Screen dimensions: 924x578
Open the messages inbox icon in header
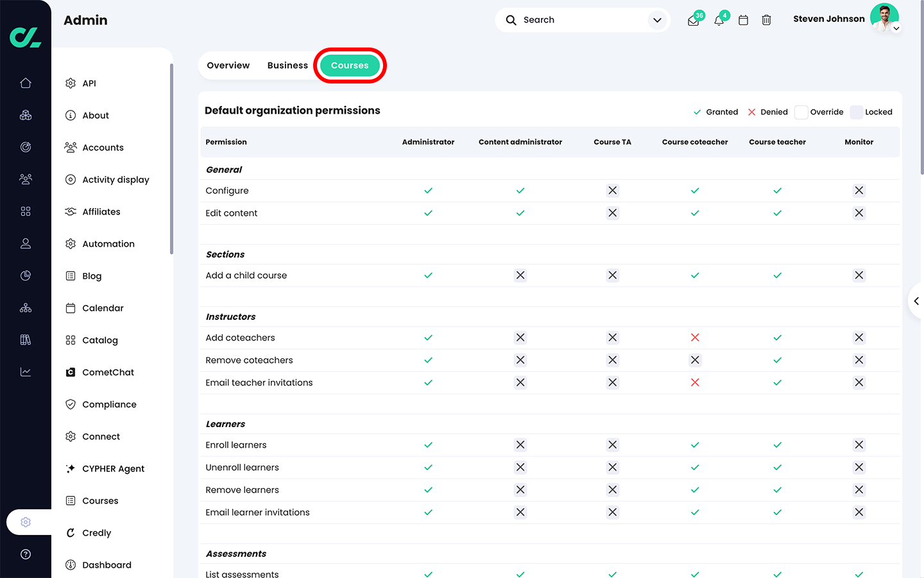pos(693,21)
